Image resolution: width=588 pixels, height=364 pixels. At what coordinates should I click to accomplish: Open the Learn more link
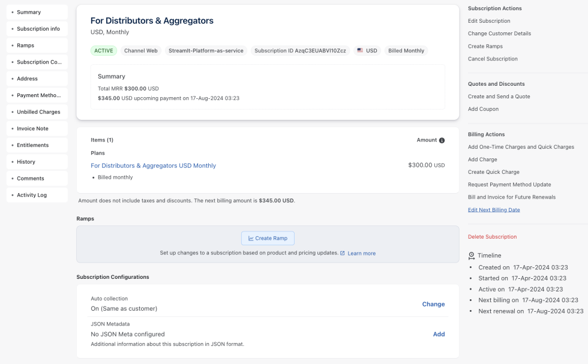[x=361, y=253]
